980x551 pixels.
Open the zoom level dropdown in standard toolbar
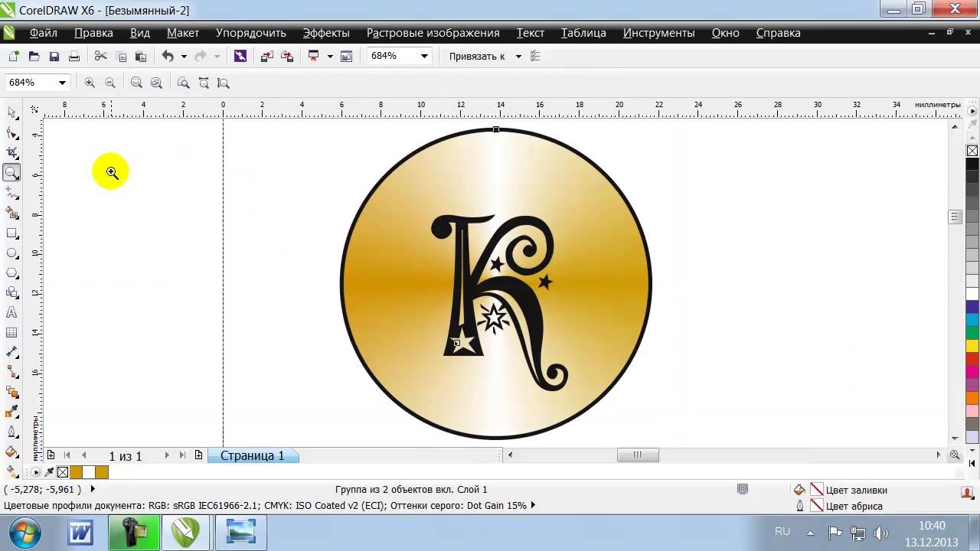point(423,56)
